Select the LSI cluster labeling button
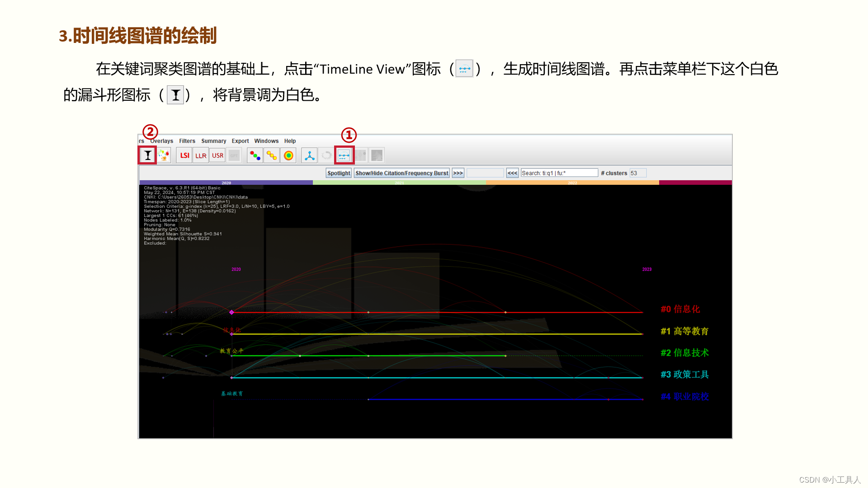The height and width of the screenshot is (488, 868). click(x=184, y=155)
